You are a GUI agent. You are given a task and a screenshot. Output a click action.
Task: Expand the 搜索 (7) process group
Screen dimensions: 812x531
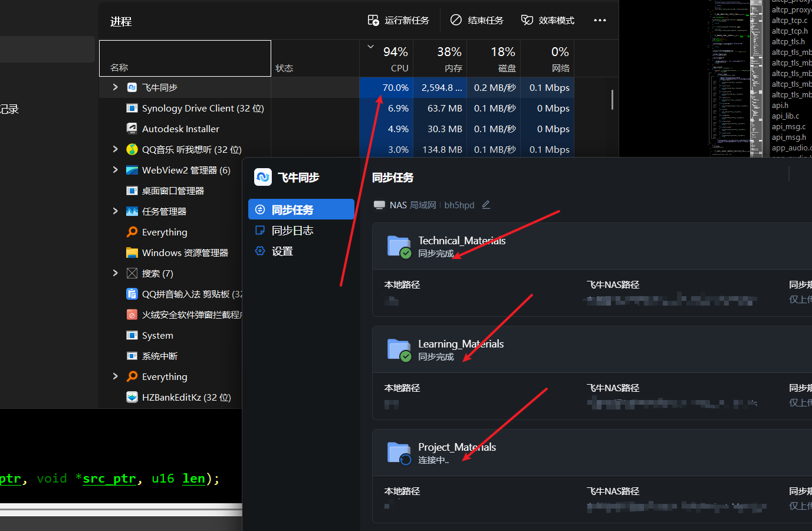click(115, 273)
